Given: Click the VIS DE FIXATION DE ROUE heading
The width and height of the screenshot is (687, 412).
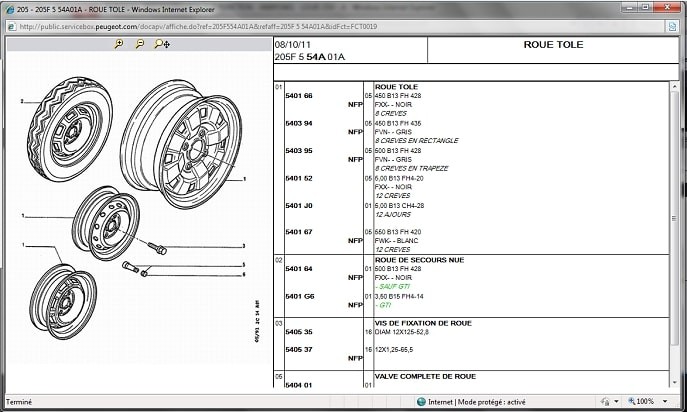Looking at the screenshot, I should point(423,323).
